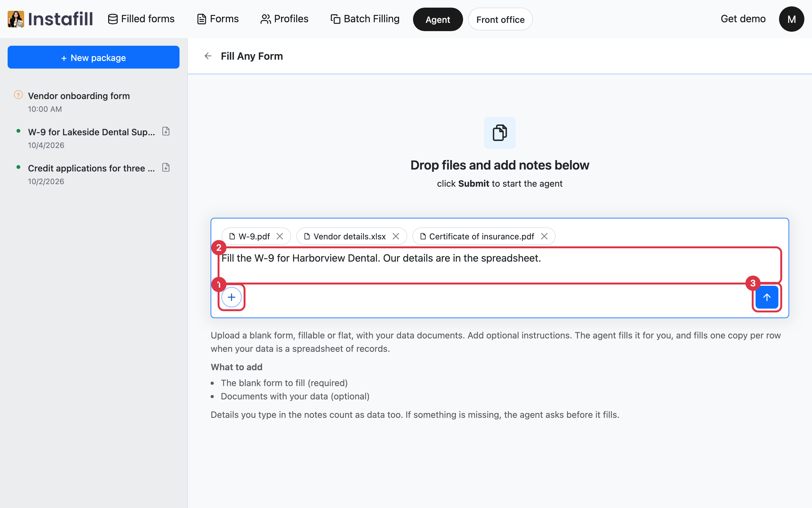Viewport: 812px width, 508px height.
Task: Download the W-9 for Lakeside Dental file
Action: point(166,131)
